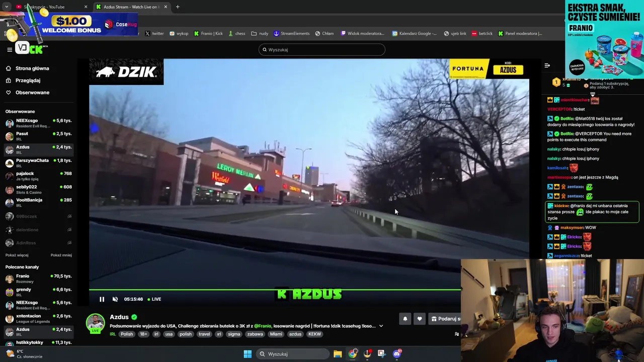The height and width of the screenshot is (362, 644).
Task: Select the KEKW tag
Action: [x=314, y=334]
